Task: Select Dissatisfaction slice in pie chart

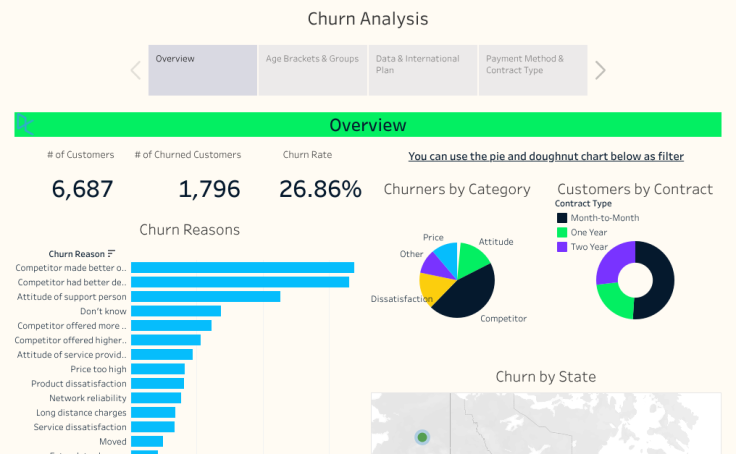Action: pos(435,289)
